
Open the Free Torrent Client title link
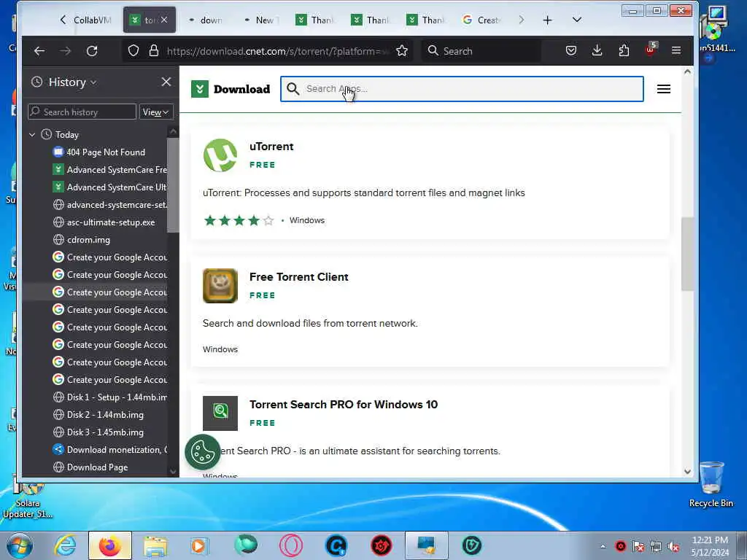[x=298, y=277]
